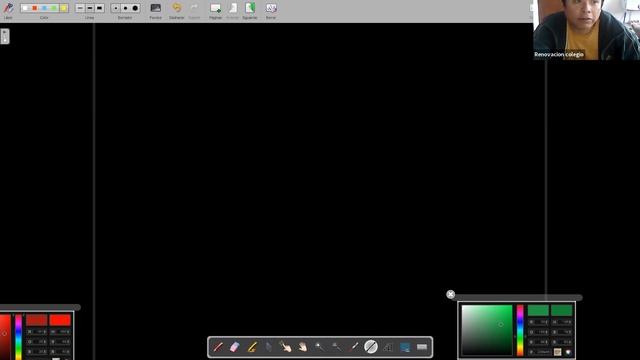Select the large eraser size dot
This screenshot has width=640, height=360.
135,8
